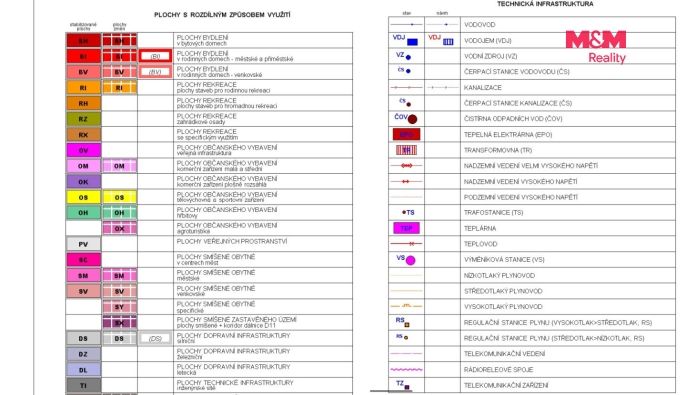Image resolution: width=686 pixels, height=395 pixels.
Task: Click the hatched SV swatch
Action: point(119,291)
